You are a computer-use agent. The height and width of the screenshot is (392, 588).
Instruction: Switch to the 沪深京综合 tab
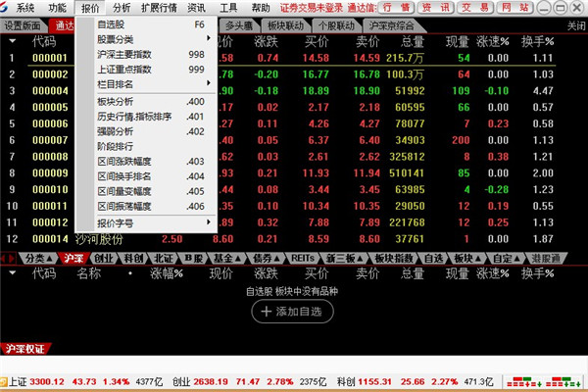click(x=392, y=25)
